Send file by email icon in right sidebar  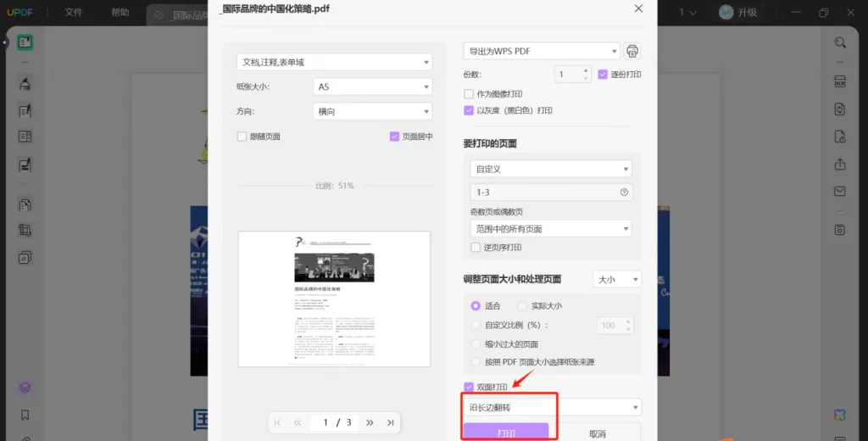point(840,191)
